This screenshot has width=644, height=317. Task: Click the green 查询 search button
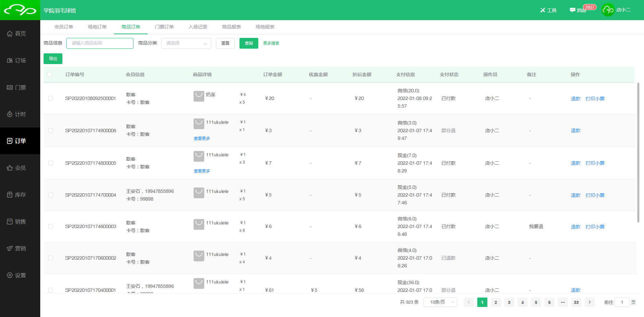pyautogui.click(x=249, y=43)
